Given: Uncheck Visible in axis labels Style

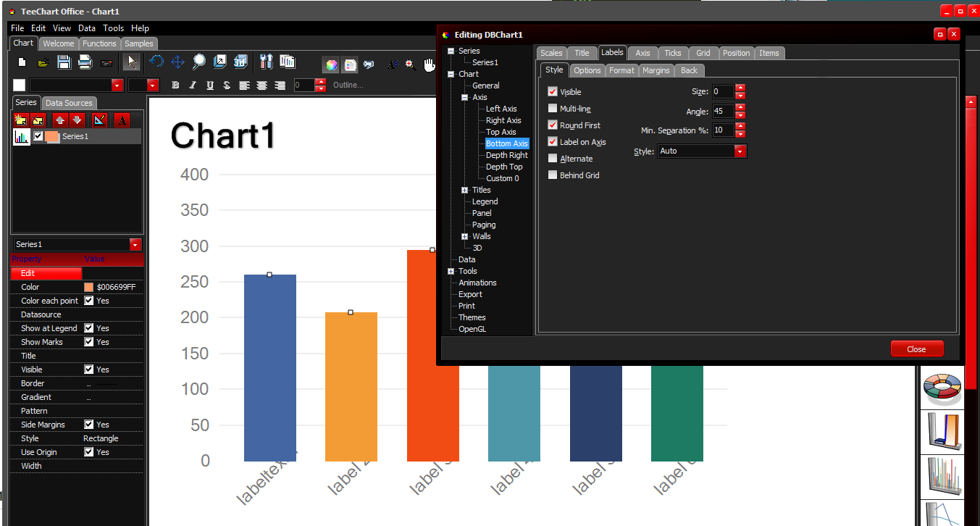Looking at the screenshot, I should pos(553,92).
